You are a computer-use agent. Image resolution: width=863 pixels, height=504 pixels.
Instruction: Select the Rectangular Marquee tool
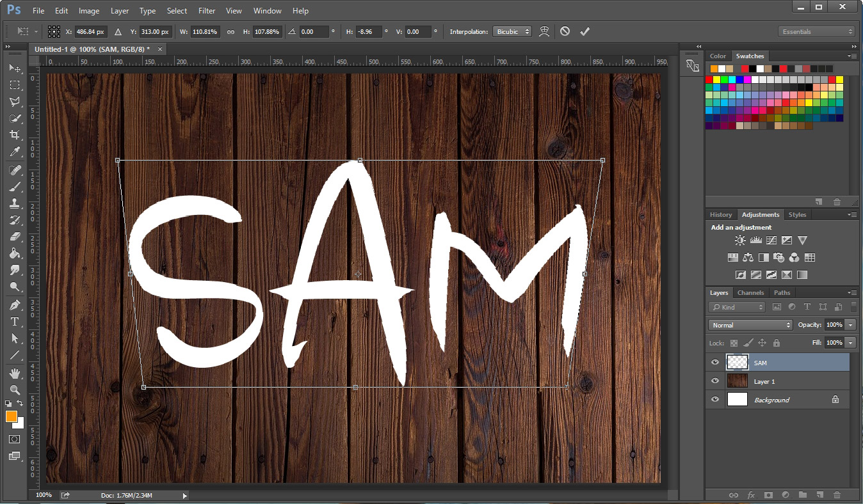pos(14,84)
